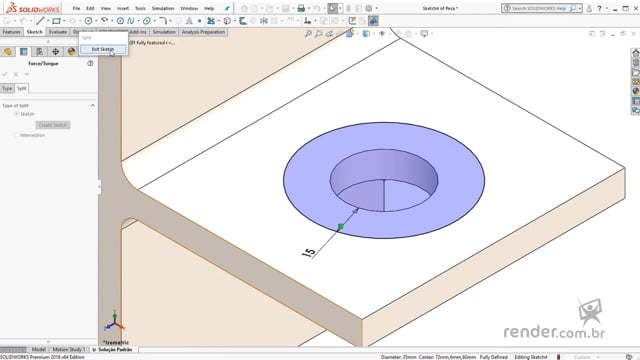The width and height of the screenshot is (640, 360).
Task: Click Zoom to Area icon
Action: point(319,34)
